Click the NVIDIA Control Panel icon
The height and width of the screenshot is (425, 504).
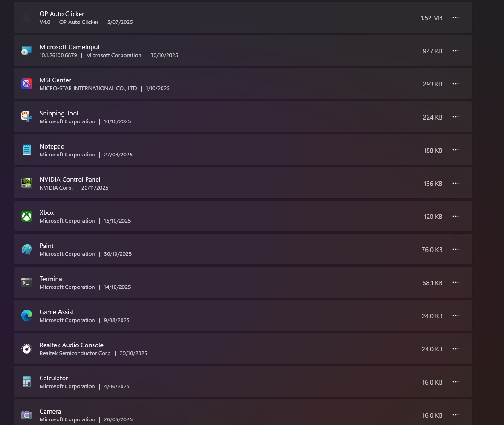click(27, 183)
